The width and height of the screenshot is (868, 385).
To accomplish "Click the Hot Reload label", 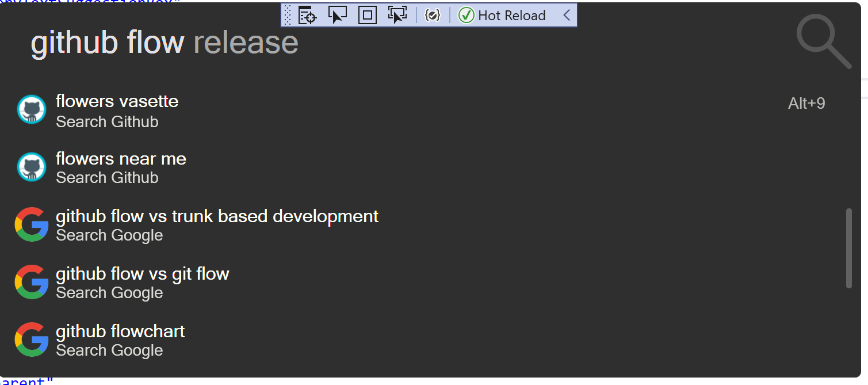I will tap(512, 16).
